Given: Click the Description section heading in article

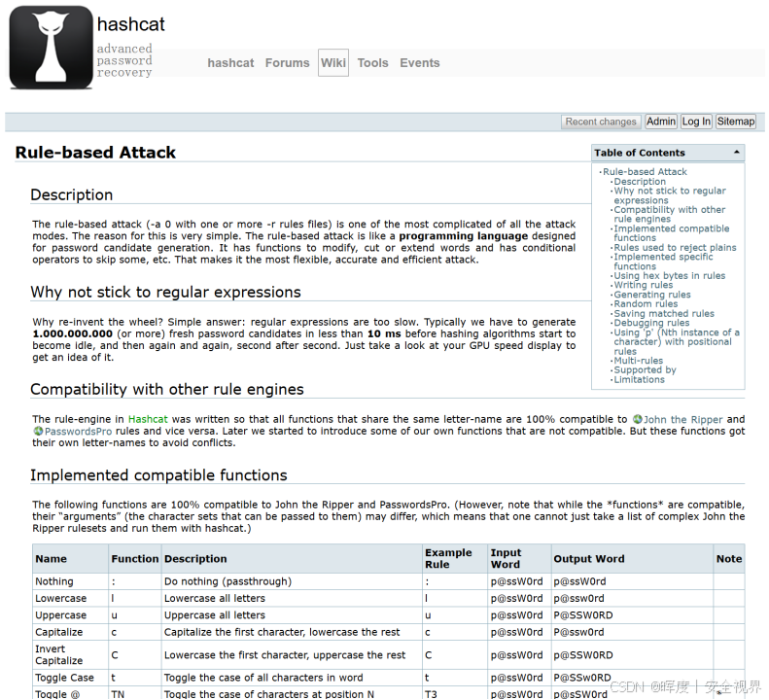Looking at the screenshot, I should point(72,194).
